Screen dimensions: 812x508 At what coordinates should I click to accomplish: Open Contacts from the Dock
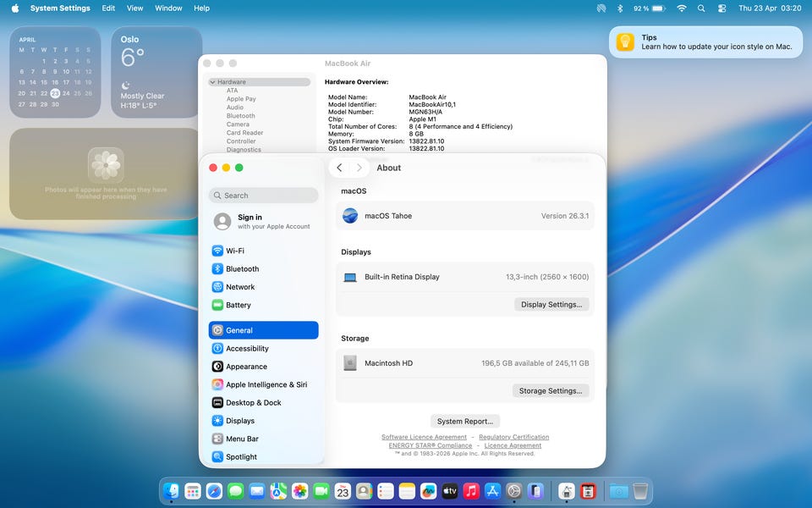(364, 490)
